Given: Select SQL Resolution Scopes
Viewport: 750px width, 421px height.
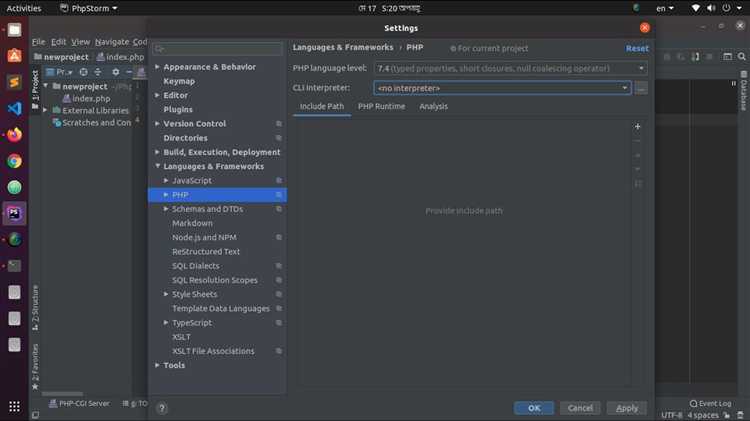Looking at the screenshot, I should point(215,280).
